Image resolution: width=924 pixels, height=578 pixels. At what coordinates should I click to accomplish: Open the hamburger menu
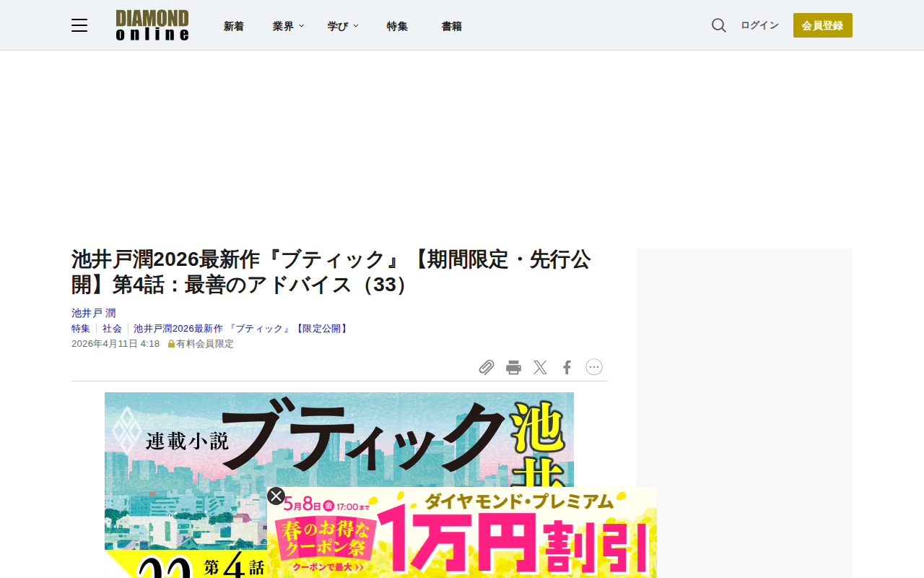79,26
